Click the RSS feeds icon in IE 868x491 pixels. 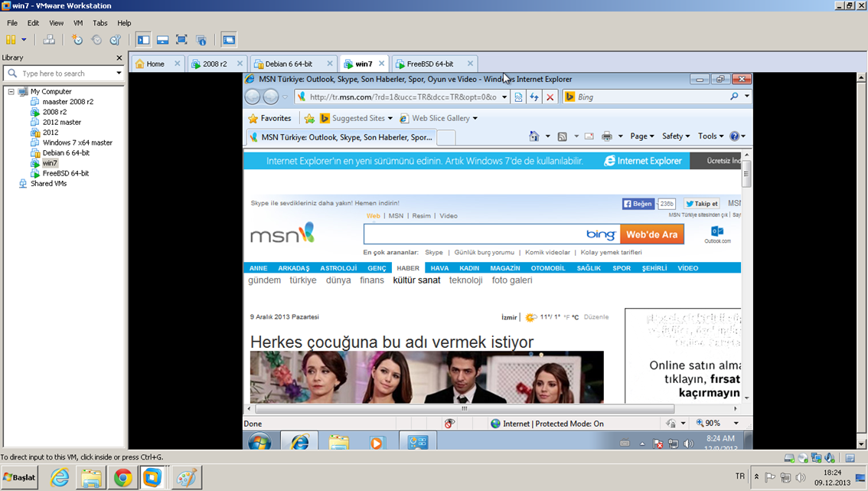click(562, 136)
